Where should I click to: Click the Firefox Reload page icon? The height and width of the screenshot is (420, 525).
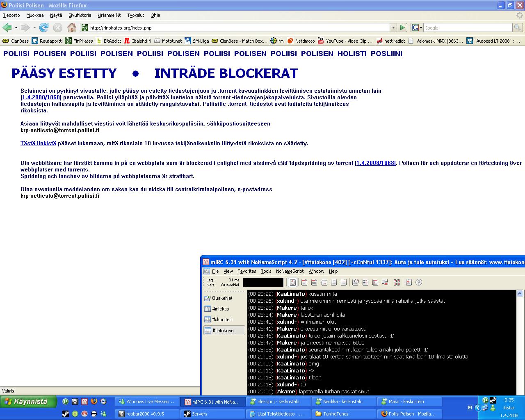click(44, 27)
